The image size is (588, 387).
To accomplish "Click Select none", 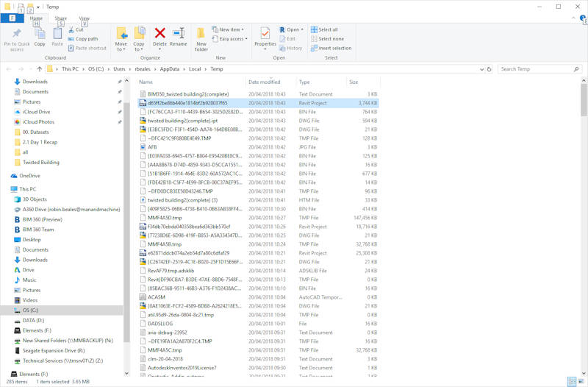I will point(327,39).
